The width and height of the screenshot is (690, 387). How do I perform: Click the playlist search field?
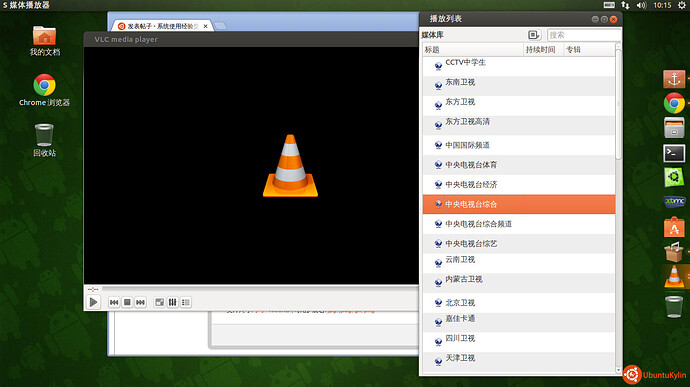pyautogui.click(x=584, y=35)
